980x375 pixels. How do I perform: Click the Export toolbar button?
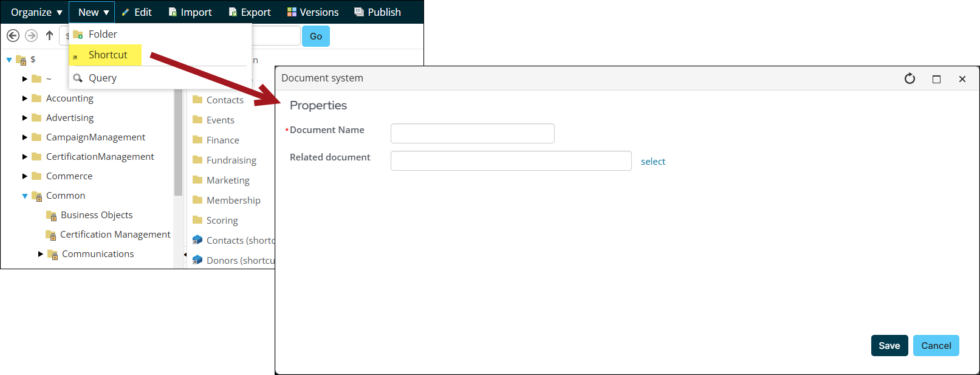(250, 12)
